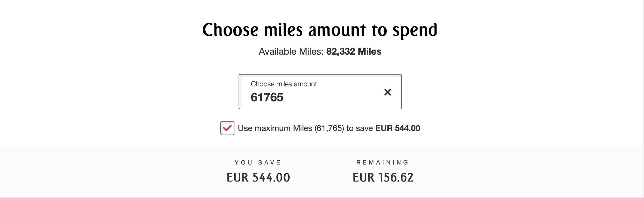The image size is (644, 198).
Task: Click the words 'to save' beside the checkbox
Action: 359,128
